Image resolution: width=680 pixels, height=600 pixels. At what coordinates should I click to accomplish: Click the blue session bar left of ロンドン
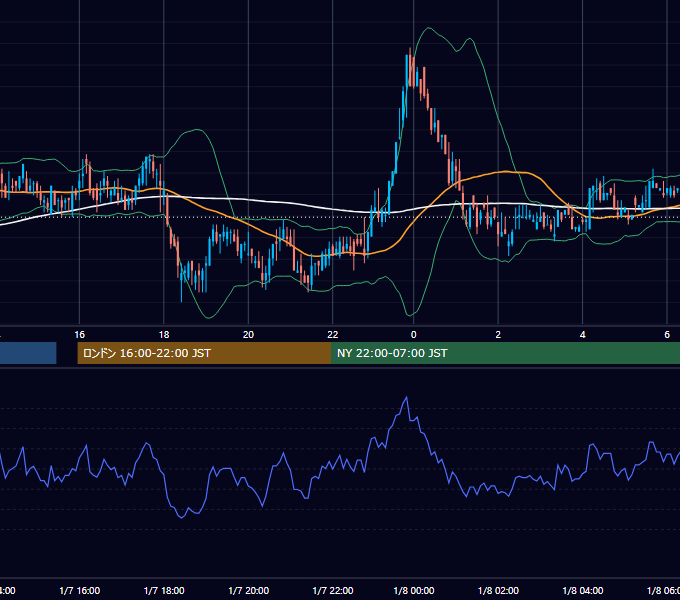(x=28, y=353)
